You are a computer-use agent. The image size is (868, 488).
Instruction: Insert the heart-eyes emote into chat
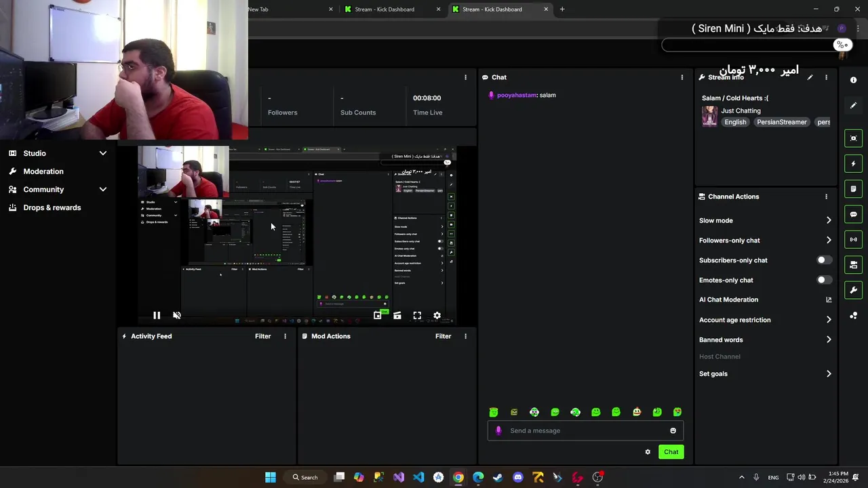pos(677,412)
